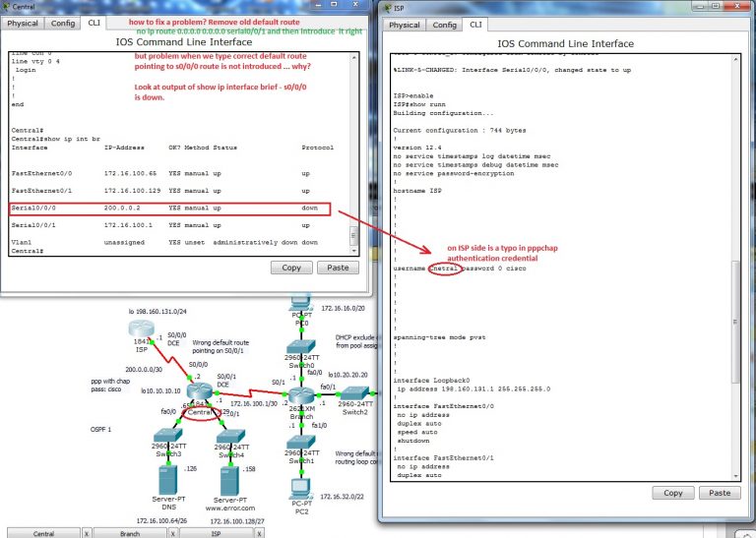This screenshot has width=756, height=538.
Task: Select the Central 1841 router icon
Action: point(200,390)
